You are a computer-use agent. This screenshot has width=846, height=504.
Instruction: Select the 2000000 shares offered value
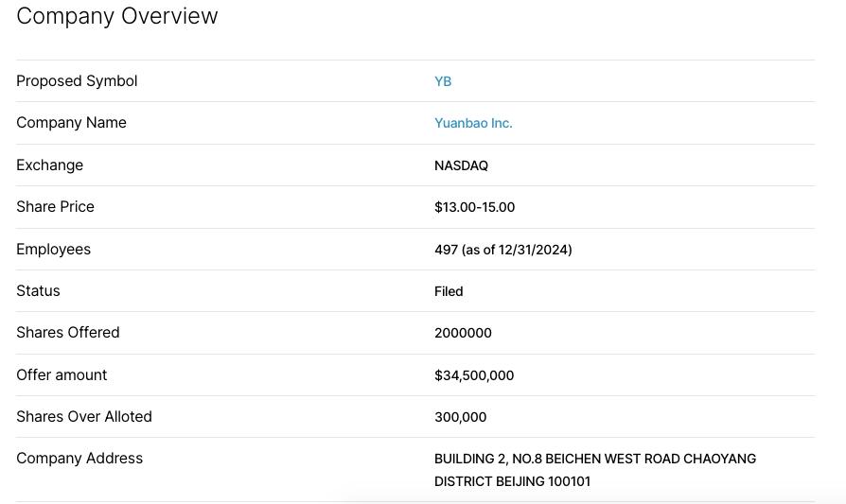tap(463, 333)
